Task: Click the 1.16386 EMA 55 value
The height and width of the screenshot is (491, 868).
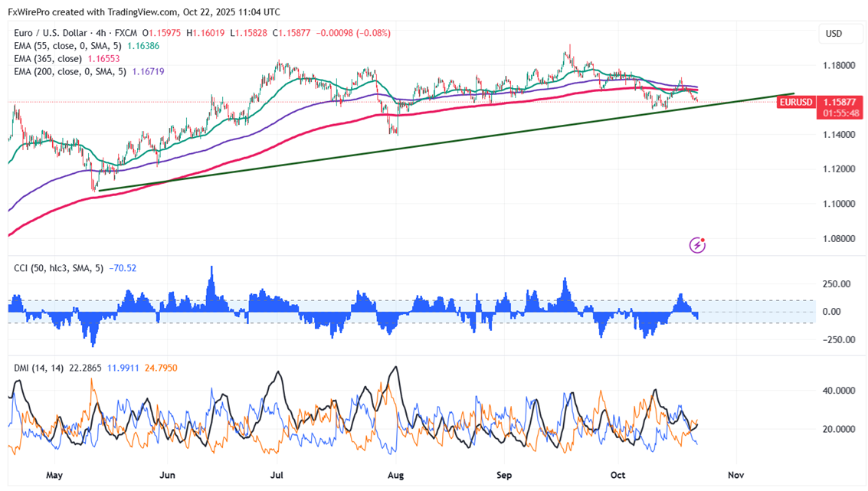Action: tap(143, 46)
